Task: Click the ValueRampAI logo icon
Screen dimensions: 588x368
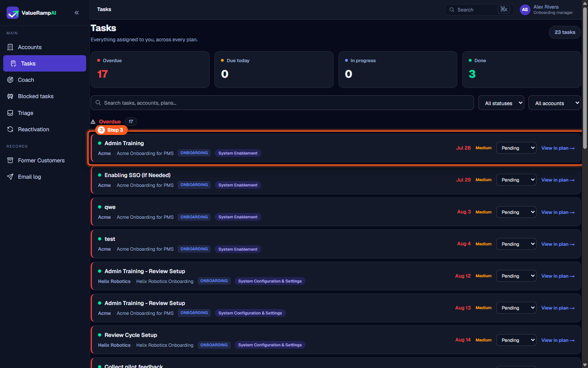Action: [x=13, y=13]
